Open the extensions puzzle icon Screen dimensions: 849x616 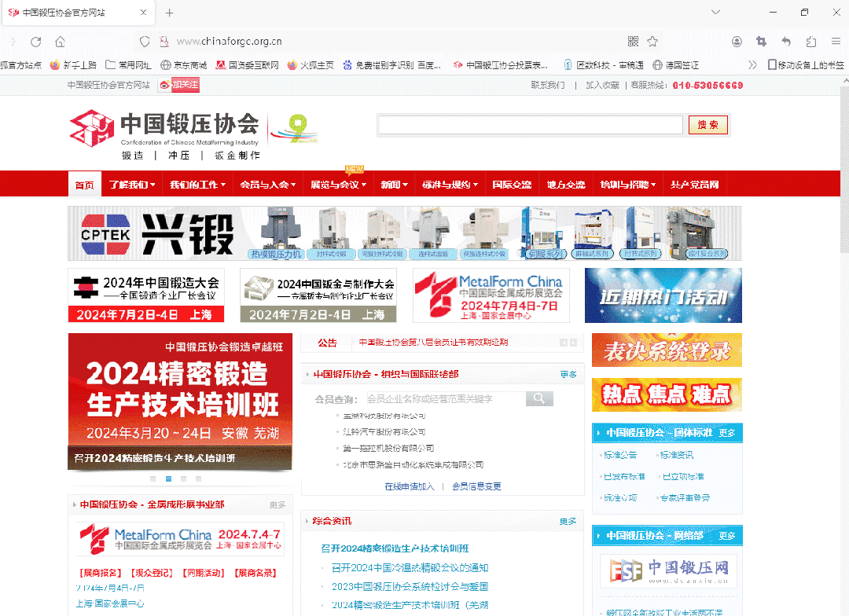tap(810, 42)
